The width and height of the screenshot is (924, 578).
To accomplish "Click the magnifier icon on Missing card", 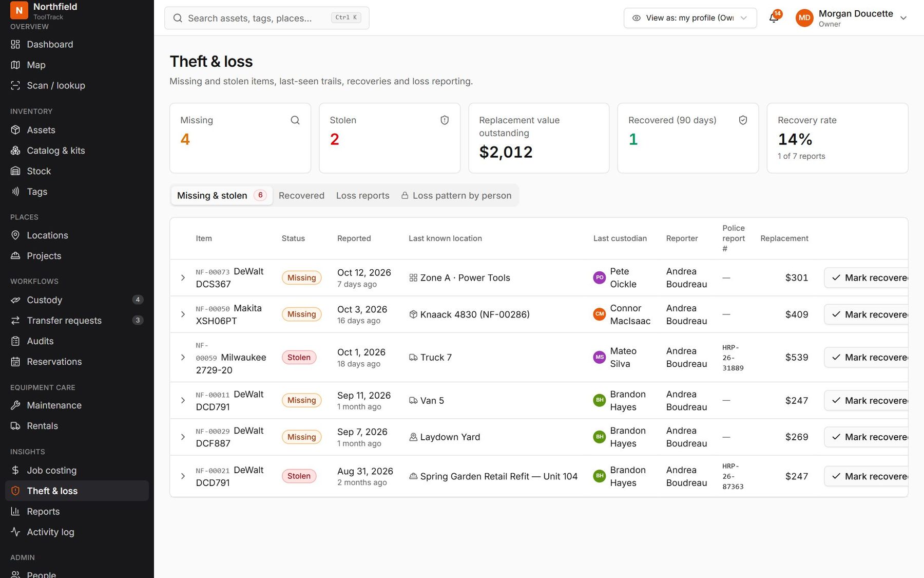I will pos(295,120).
